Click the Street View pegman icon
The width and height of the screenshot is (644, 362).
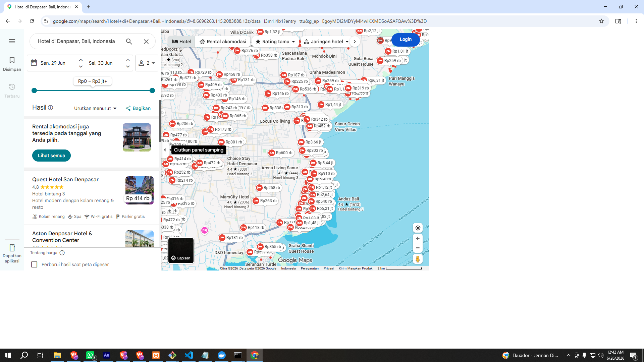click(x=418, y=259)
